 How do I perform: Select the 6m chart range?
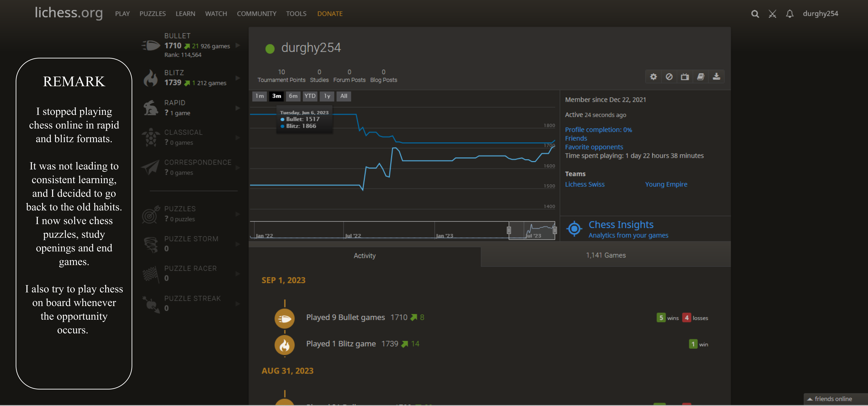[x=293, y=96]
